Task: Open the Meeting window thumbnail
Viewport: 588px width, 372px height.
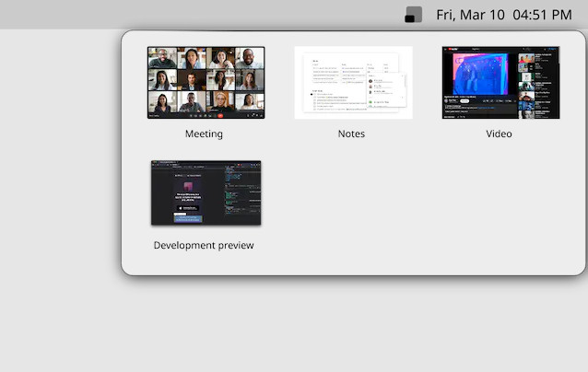Action: point(206,83)
